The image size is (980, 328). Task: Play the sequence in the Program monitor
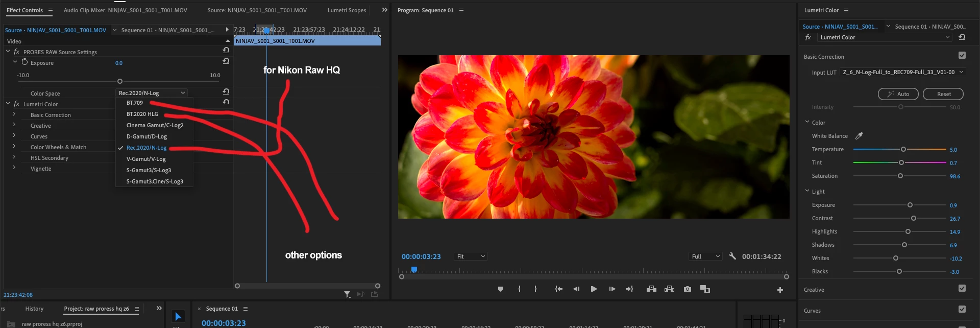(x=594, y=289)
